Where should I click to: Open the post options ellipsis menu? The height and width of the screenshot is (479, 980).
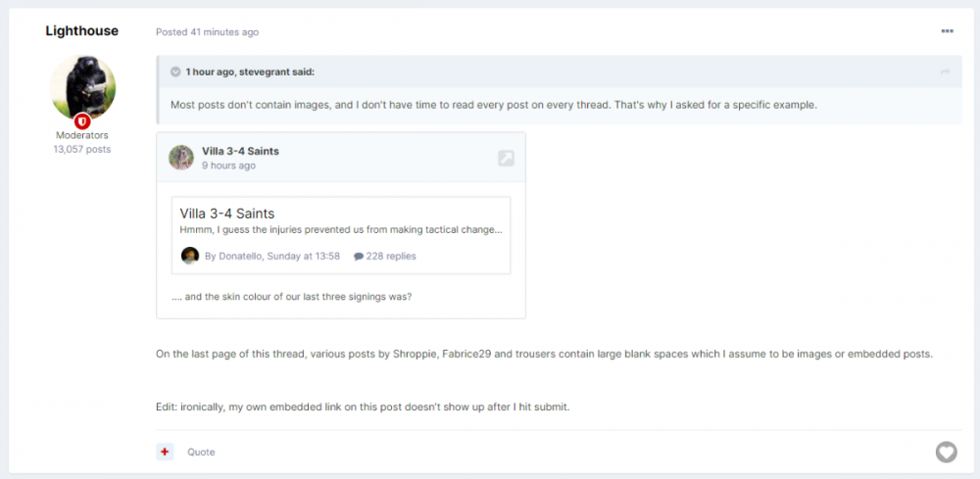[947, 31]
